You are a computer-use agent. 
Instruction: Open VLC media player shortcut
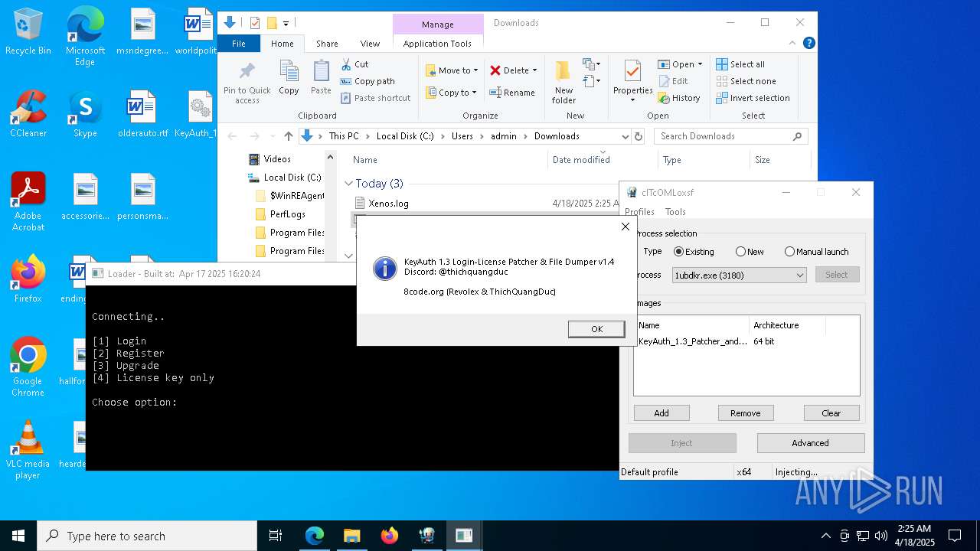pos(28,450)
